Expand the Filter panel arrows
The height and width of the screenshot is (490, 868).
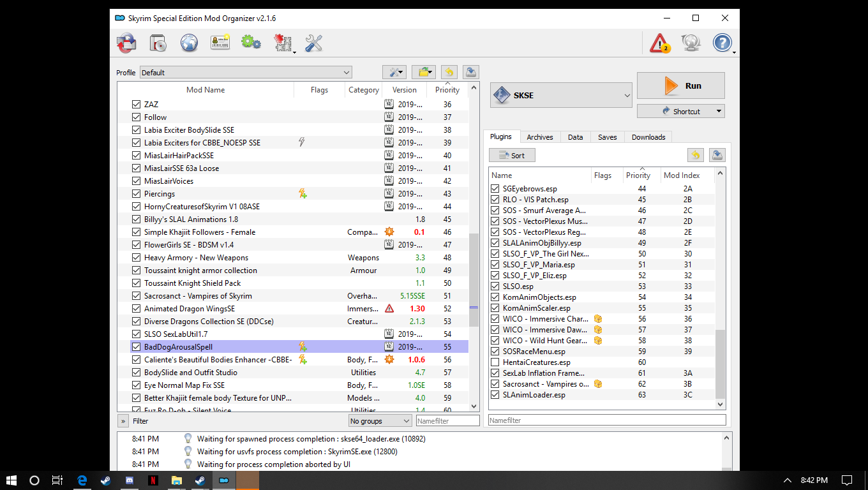coord(123,421)
